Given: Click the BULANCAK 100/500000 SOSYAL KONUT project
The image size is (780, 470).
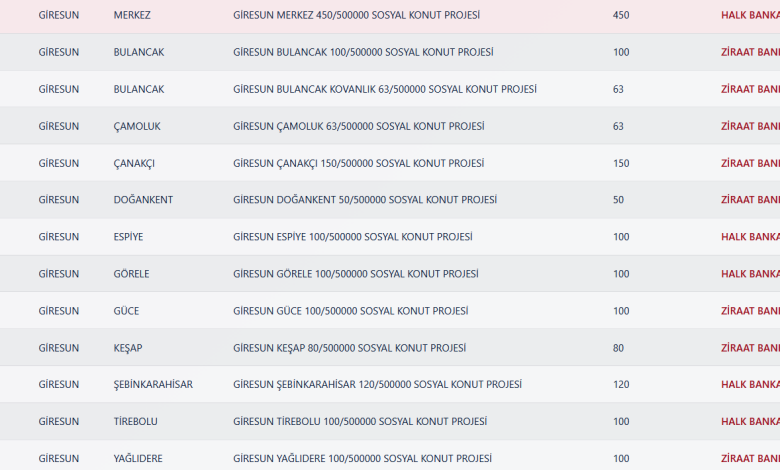Looking at the screenshot, I should [x=362, y=52].
